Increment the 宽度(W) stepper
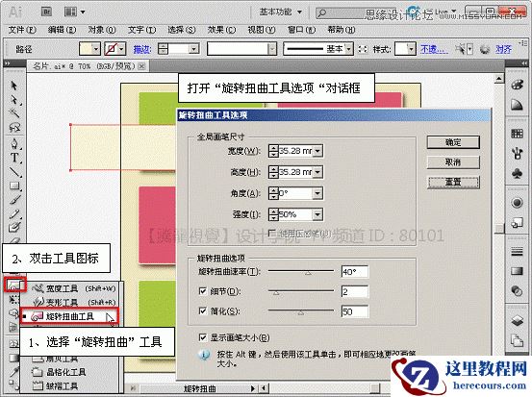 [273, 148]
